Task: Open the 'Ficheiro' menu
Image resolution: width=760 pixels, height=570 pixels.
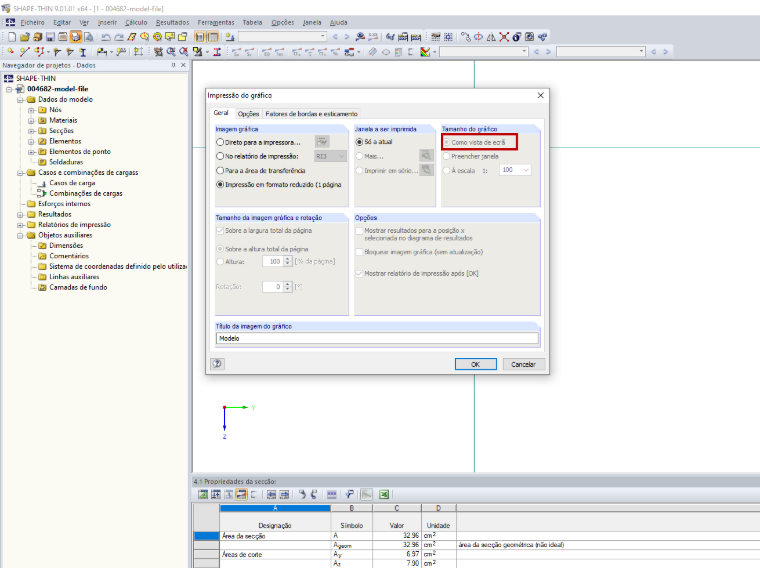Action: click(32, 22)
